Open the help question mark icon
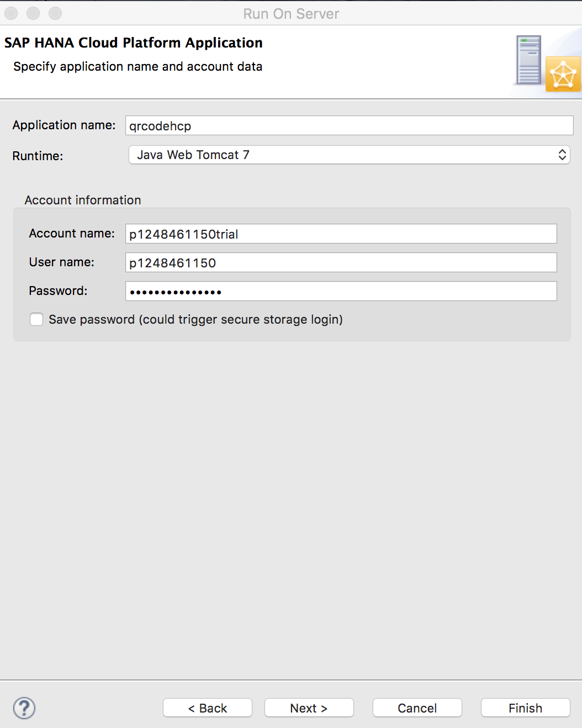The height and width of the screenshot is (728, 582). (x=24, y=708)
